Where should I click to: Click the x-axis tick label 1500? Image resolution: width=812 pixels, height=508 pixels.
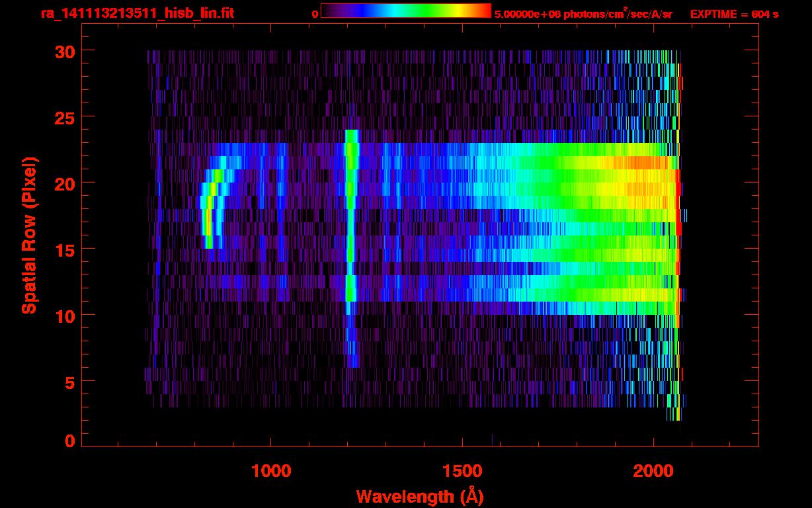462,472
